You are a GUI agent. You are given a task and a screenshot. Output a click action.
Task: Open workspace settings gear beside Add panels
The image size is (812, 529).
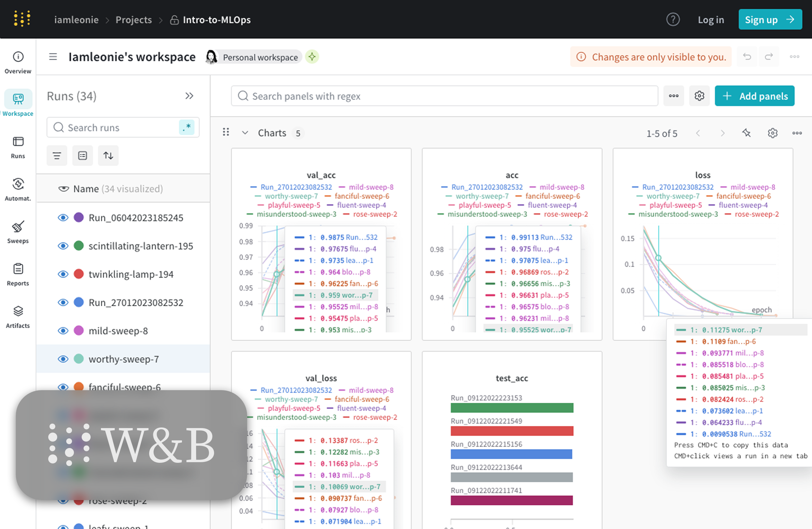pyautogui.click(x=699, y=96)
